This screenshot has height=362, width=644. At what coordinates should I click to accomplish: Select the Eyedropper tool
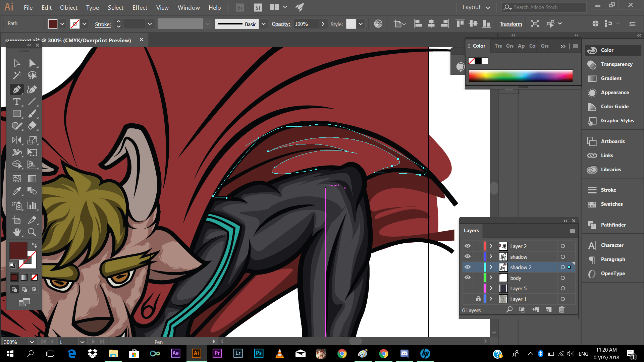(x=16, y=191)
